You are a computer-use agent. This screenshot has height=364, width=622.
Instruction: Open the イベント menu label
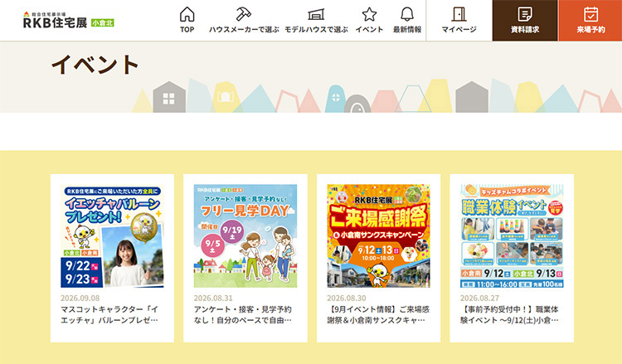click(369, 29)
